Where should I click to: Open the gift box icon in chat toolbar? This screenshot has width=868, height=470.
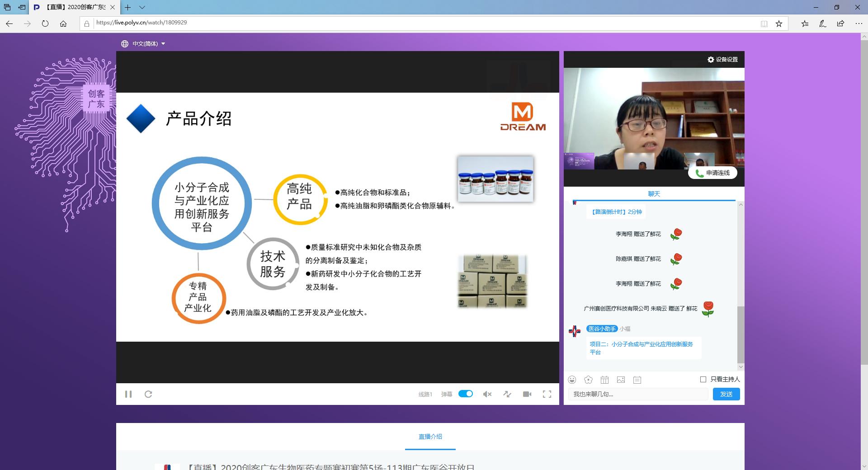tap(605, 380)
